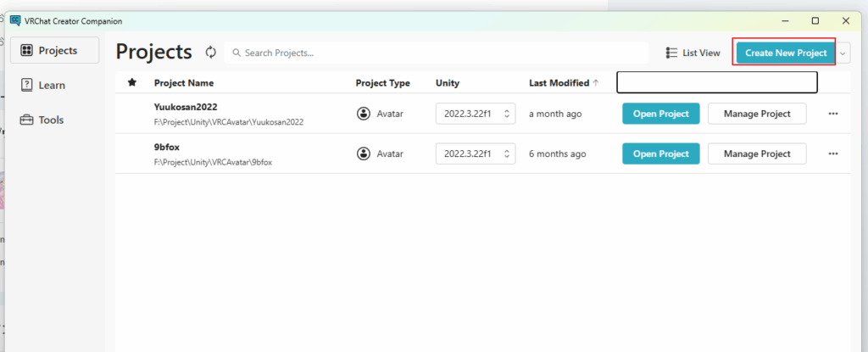Click the refresh projects icon
This screenshot has width=868, height=352.
click(x=211, y=53)
